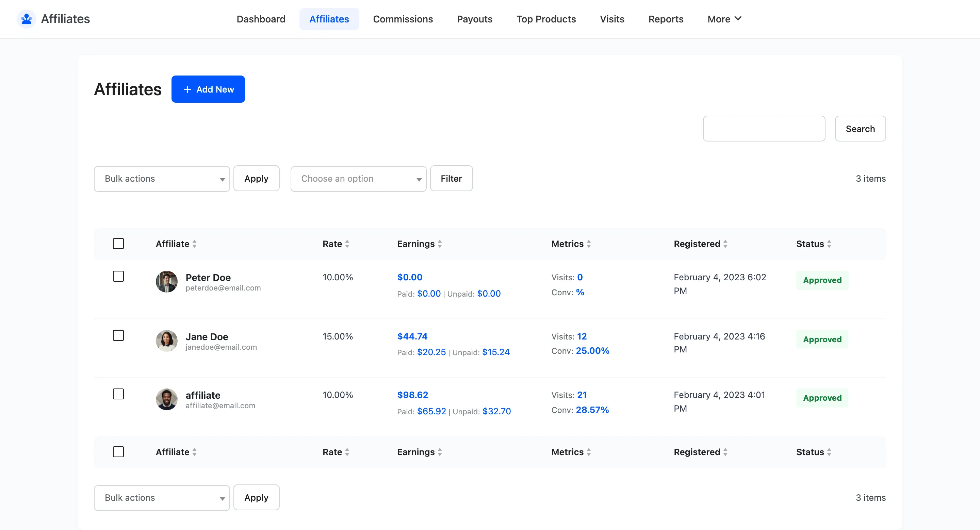Click the Affiliates logo icon
Viewport: 980px width, 530px height.
coord(27,19)
